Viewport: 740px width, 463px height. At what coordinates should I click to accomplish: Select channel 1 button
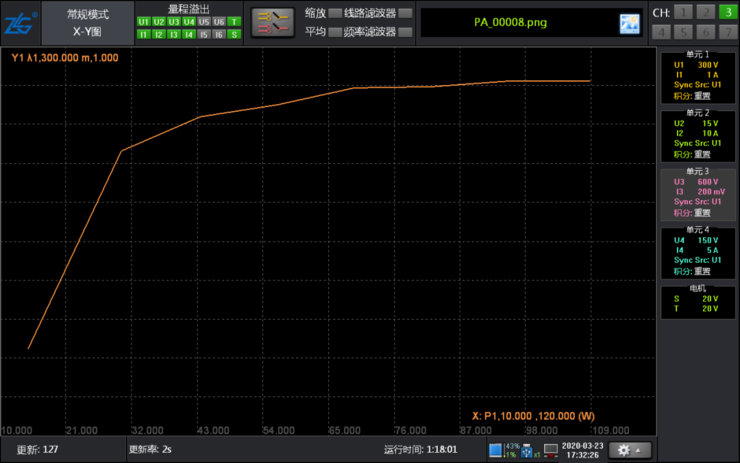click(x=683, y=12)
